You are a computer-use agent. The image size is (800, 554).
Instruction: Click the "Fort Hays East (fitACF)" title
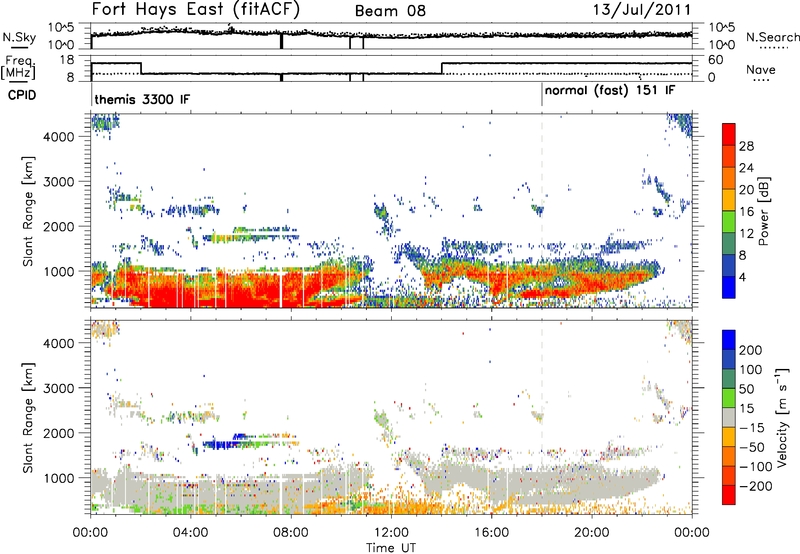click(x=196, y=10)
